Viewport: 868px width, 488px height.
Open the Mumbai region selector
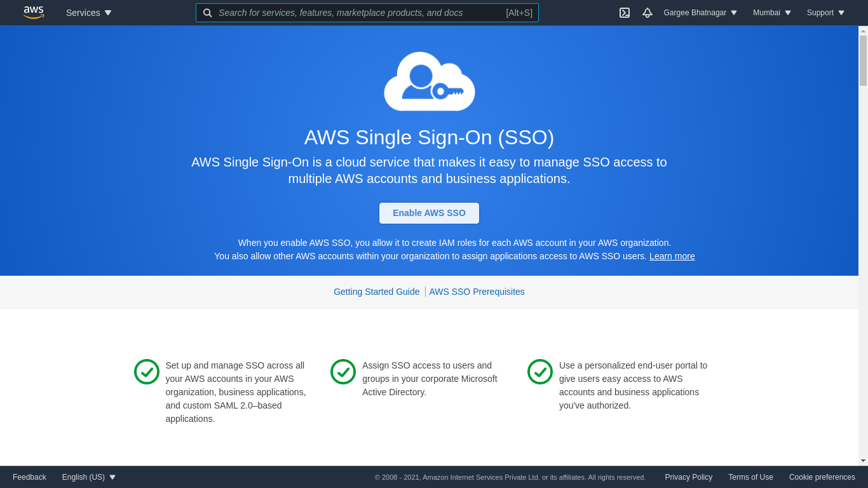pos(772,13)
